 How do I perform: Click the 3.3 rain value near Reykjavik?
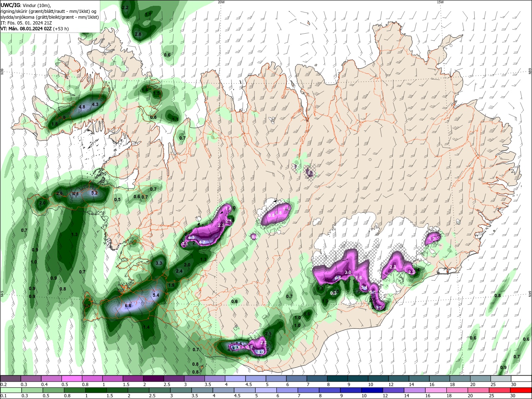159,263
